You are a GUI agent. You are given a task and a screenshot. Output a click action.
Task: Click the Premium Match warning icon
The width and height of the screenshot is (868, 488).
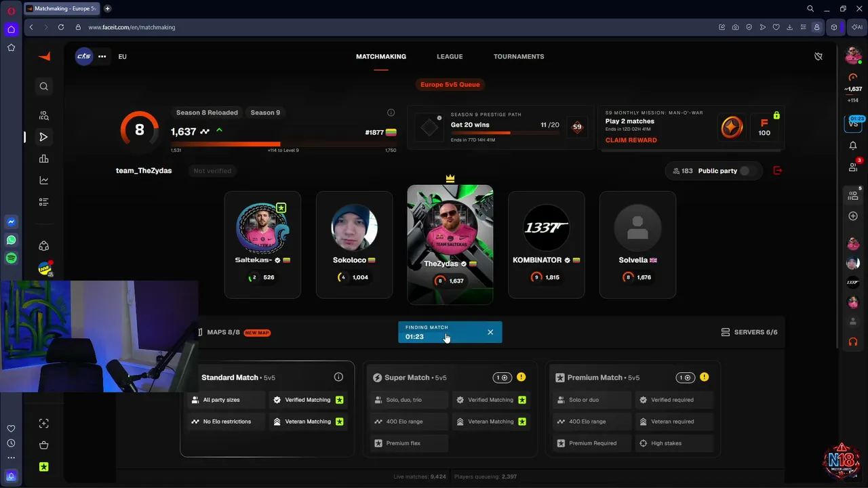(704, 378)
